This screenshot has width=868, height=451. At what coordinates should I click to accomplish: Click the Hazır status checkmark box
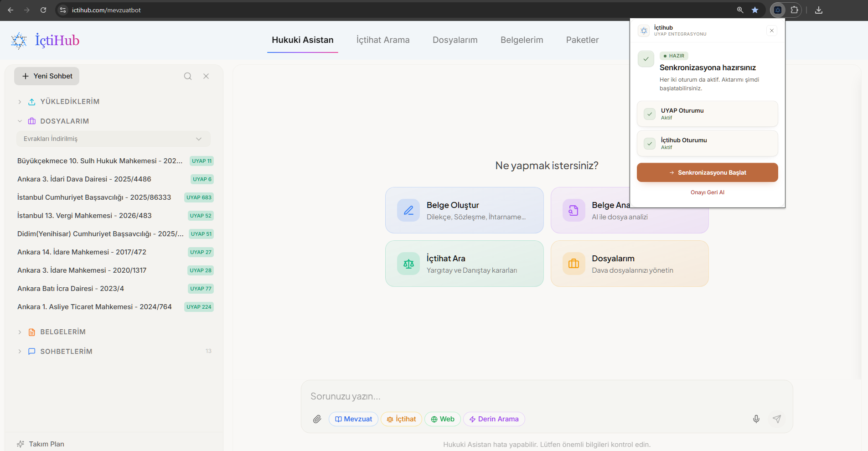[x=646, y=59]
